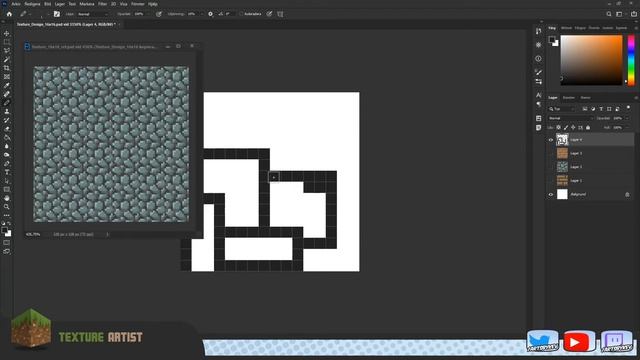Open the symmetry paint options

click(280, 14)
